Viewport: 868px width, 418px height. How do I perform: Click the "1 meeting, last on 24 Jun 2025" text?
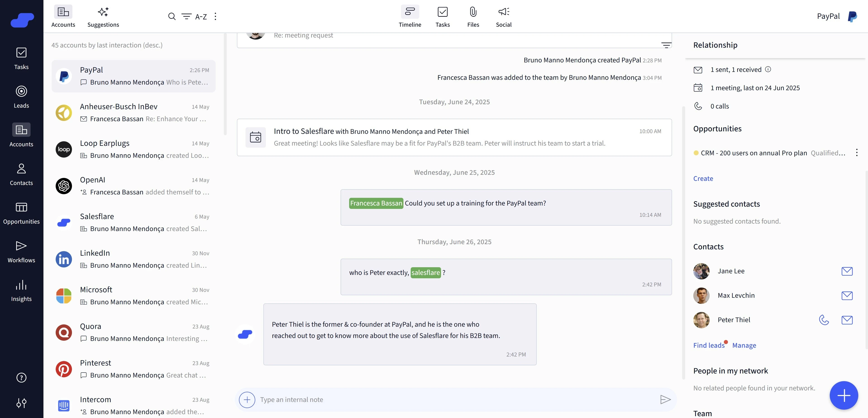pyautogui.click(x=755, y=88)
